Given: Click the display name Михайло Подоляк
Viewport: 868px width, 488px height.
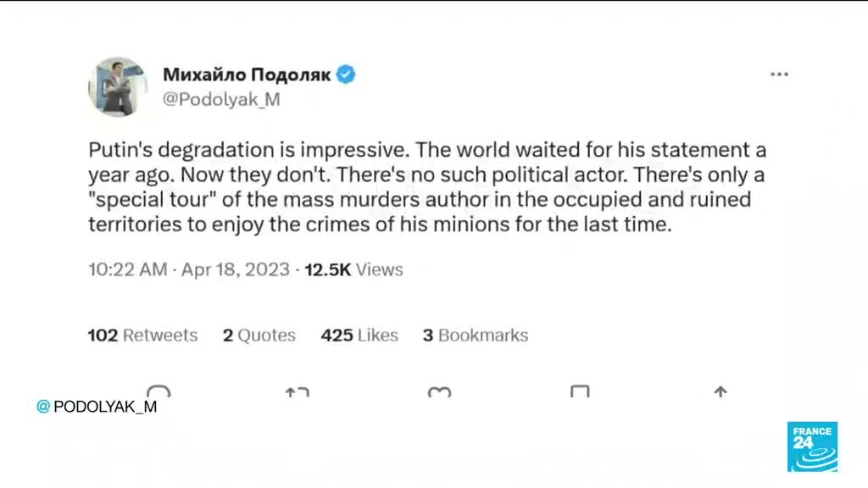Looking at the screenshot, I should point(248,75).
